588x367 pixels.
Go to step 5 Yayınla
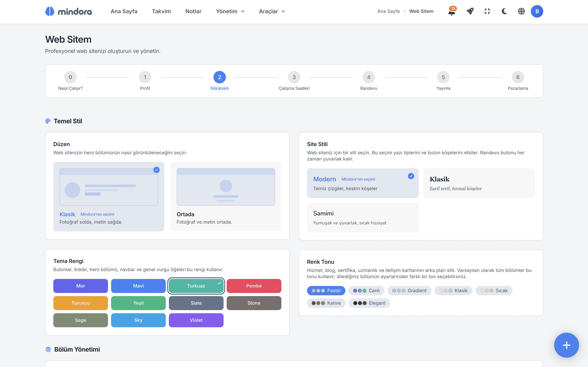click(x=443, y=81)
